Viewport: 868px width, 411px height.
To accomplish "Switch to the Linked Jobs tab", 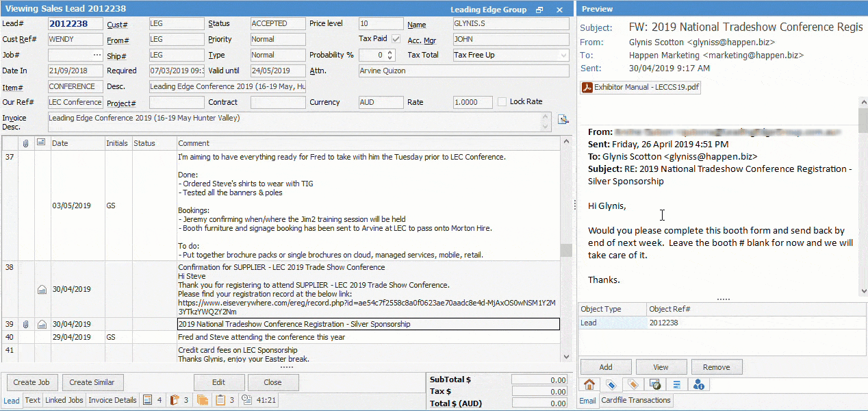I will point(64,400).
